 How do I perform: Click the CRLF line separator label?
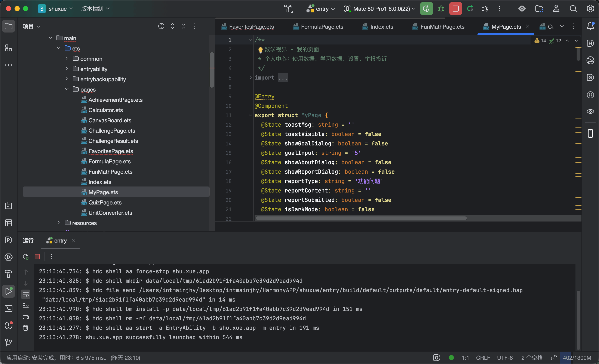483,358
